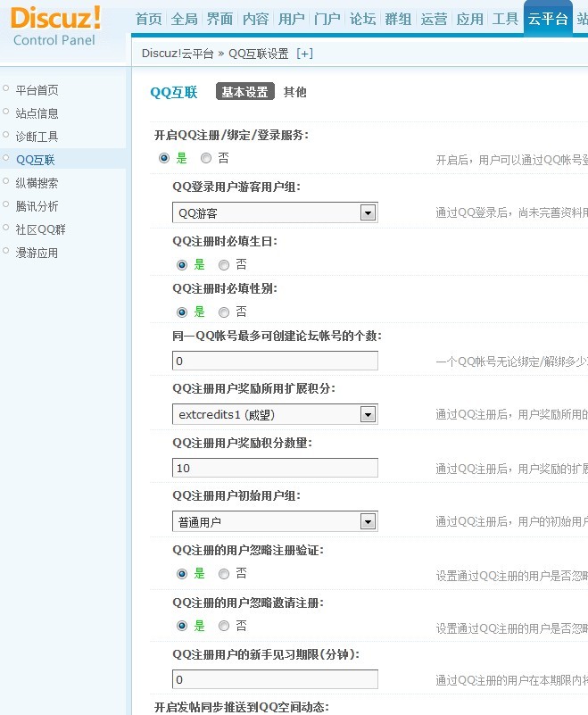
Task: Open the 应用 top menu
Action: point(469,19)
